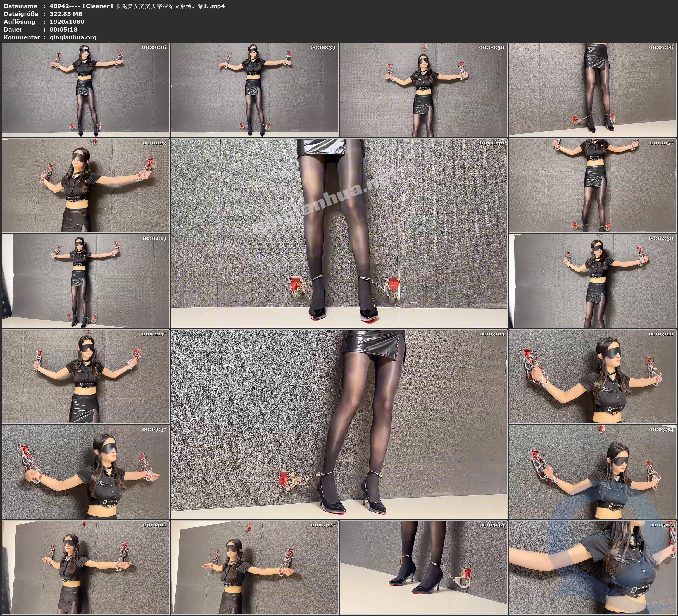Select the frame stamped 00:00:33
The image size is (678, 616).
pyautogui.click(x=254, y=90)
